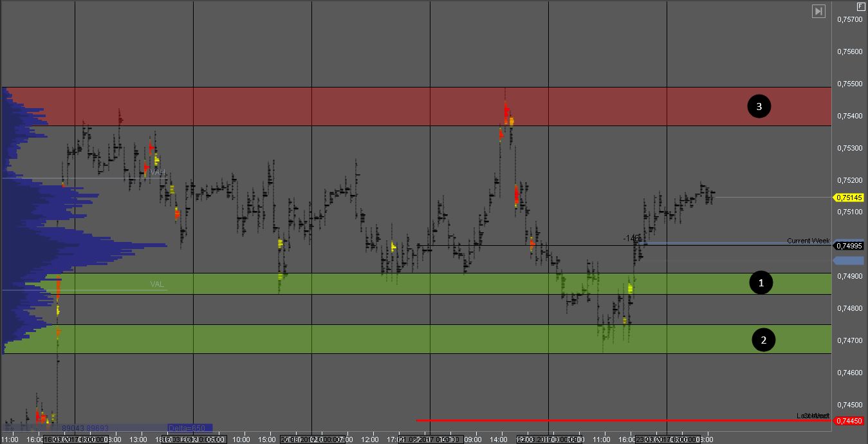Click the 10:00 label on time axis
The image size is (868, 444).
coord(241,439)
